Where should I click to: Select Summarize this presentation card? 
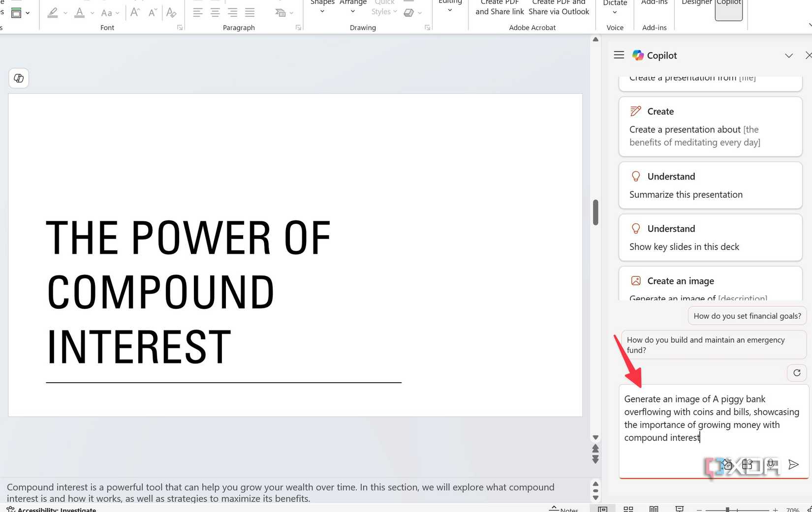(711, 185)
